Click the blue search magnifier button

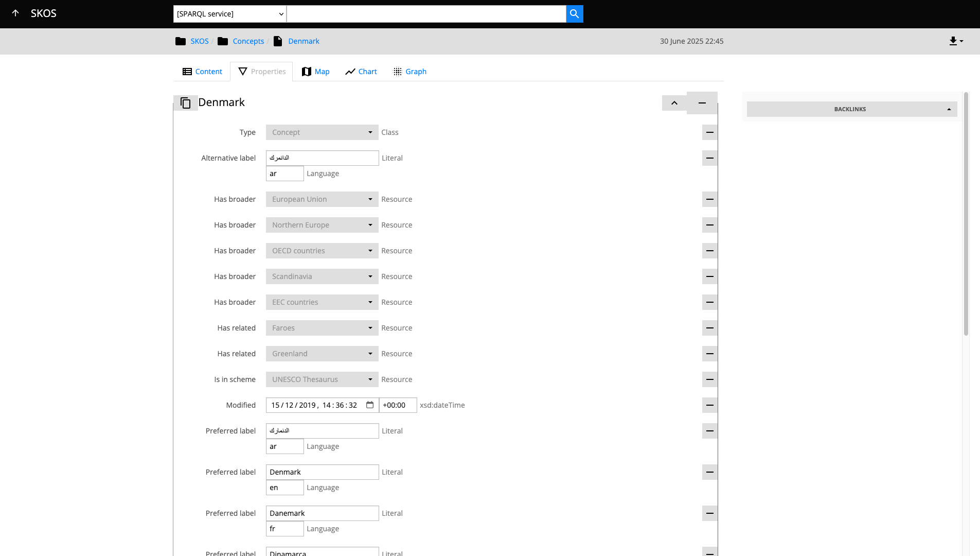click(x=575, y=14)
